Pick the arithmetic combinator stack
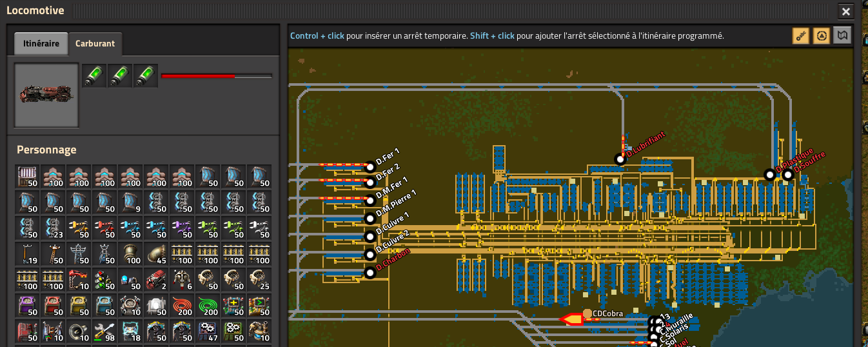This screenshot has height=347, width=868. [x=233, y=306]
